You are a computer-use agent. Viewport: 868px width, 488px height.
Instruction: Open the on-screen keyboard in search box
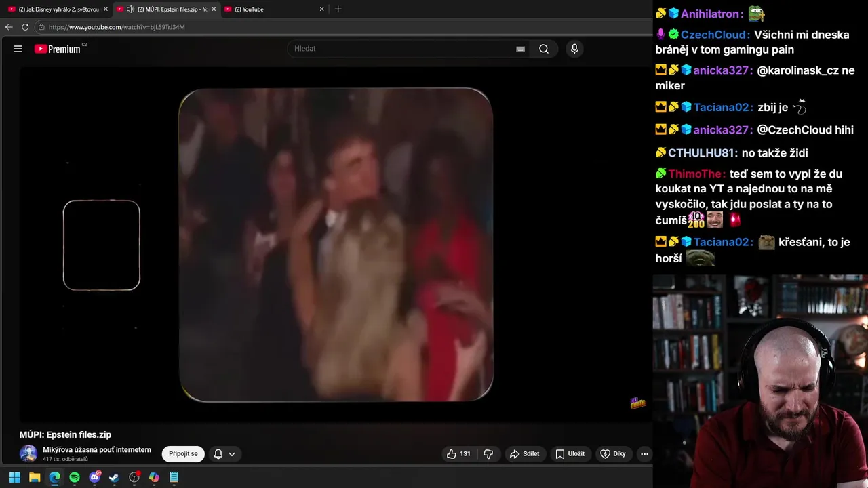(x=520, y=49)
